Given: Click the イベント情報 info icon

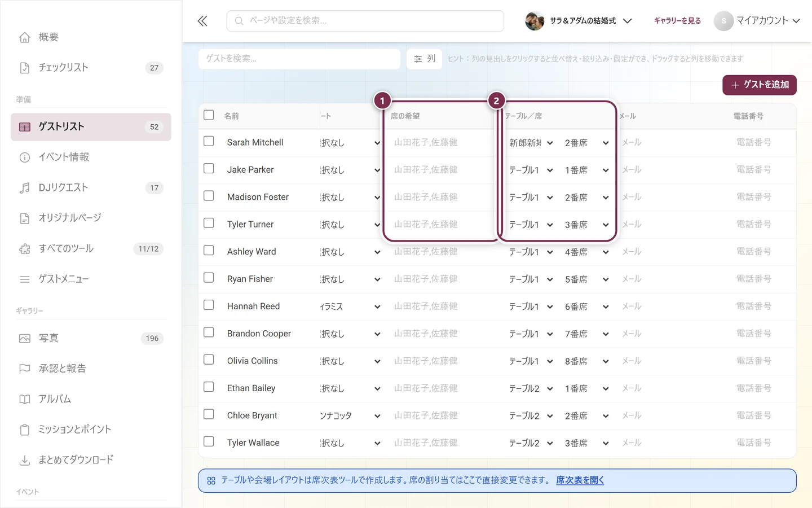Looking at the screenshot, I should [x=25, y=157].
